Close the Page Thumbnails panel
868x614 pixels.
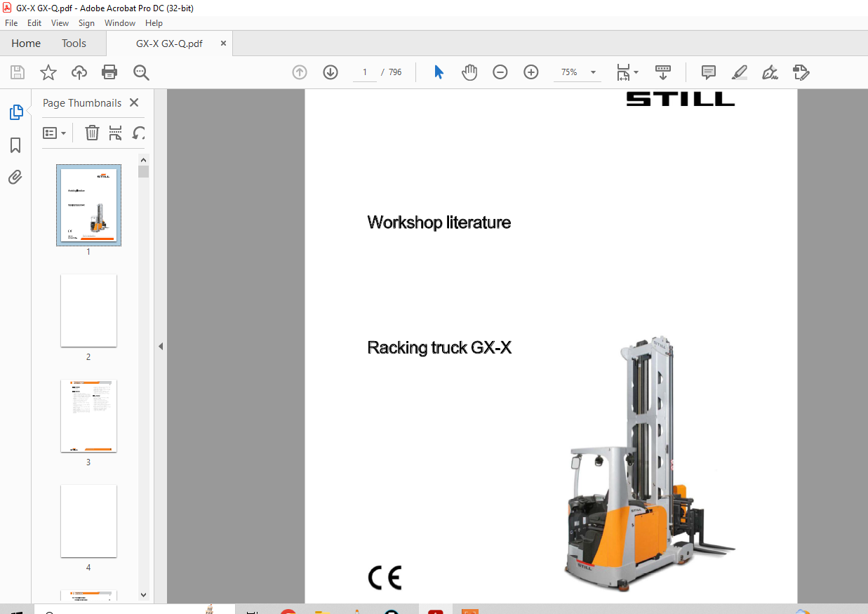click(x=135, y=103)
